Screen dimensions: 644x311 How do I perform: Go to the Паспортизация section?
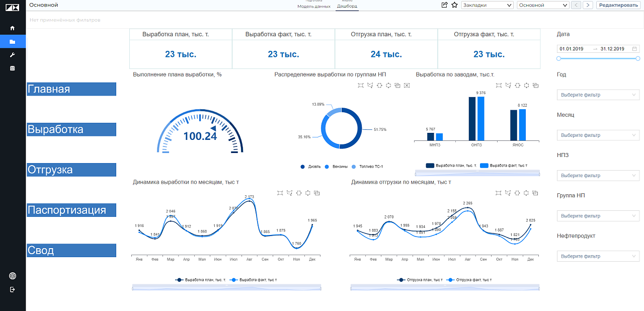(71, 210)
